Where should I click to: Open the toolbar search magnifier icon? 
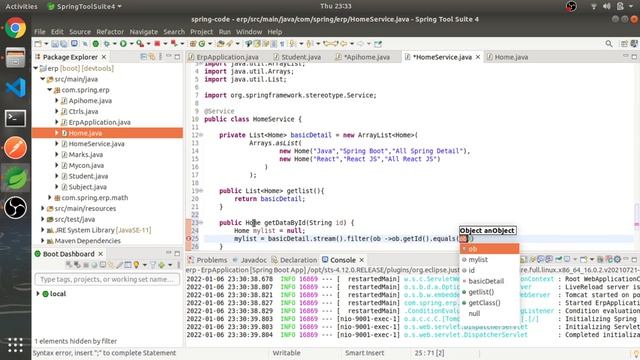609,44
